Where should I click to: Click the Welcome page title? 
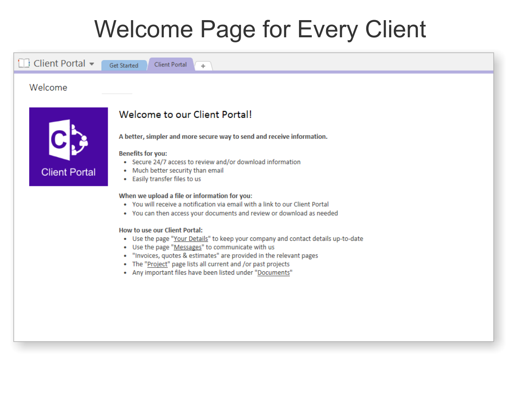click(x=48, y=87)
